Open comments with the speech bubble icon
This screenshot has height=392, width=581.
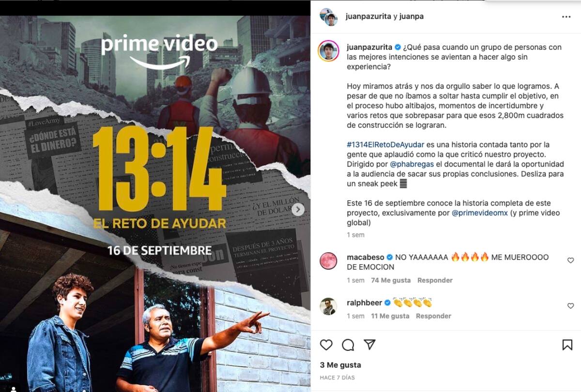click(x=348, y=345)
